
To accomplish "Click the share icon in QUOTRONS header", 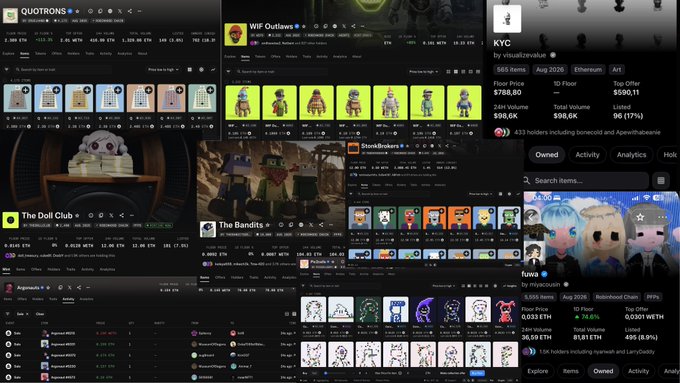I will click(x=130, y=11).
